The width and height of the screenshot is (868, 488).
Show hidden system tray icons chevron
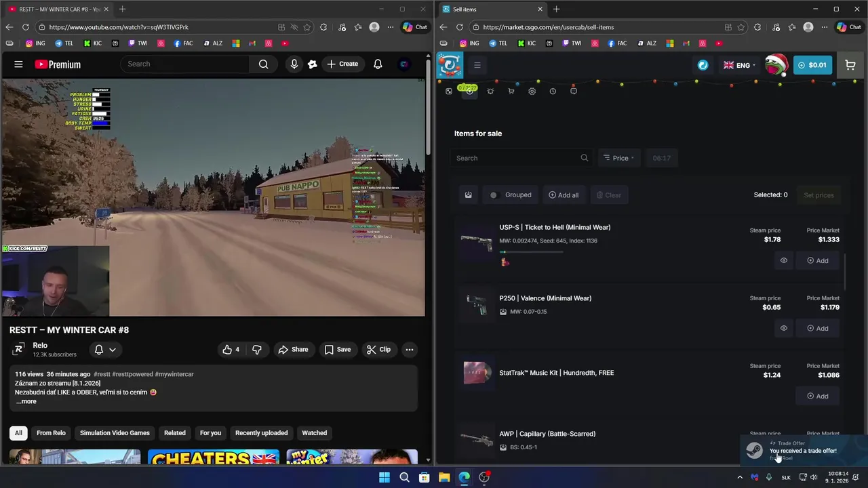tap(740, 477)
